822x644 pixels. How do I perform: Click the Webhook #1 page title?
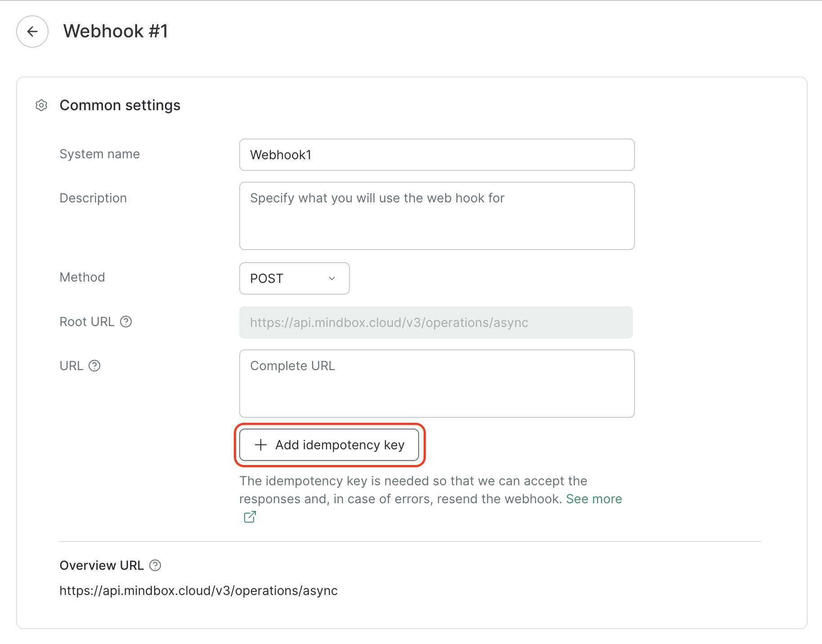coord(116,31)
